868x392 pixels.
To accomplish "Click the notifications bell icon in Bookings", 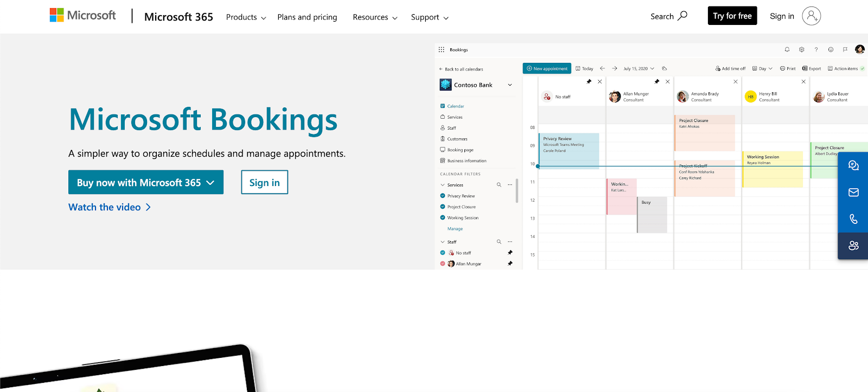I will pos(787,49).
